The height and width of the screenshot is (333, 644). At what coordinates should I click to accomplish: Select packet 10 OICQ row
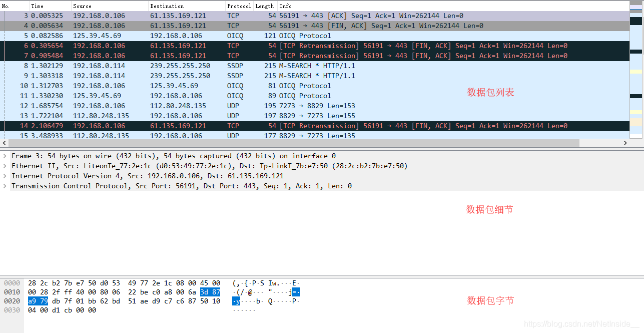tap(315, 86)
